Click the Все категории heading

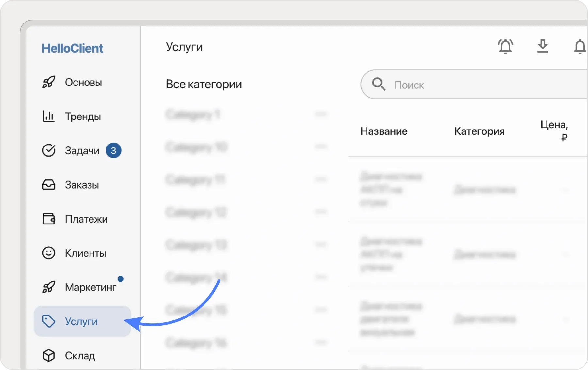204,84
